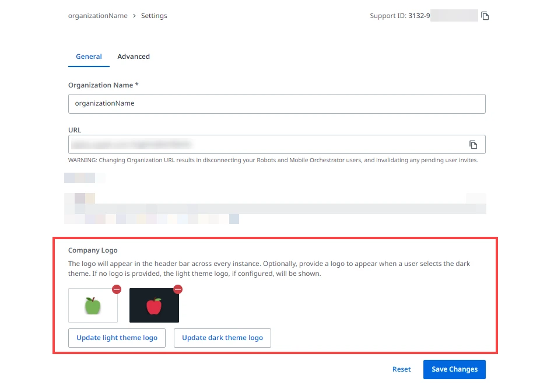Save Changes to organization settings

(454, 369)
